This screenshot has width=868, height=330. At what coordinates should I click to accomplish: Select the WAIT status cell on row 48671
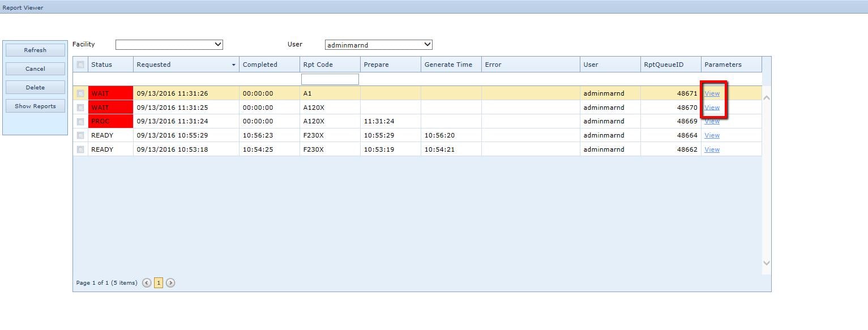tap(110, 93)
